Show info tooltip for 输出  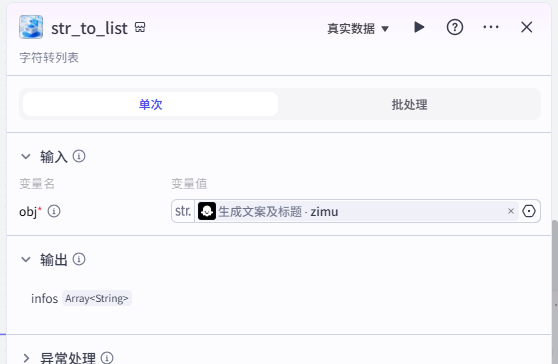coord(79,259)
